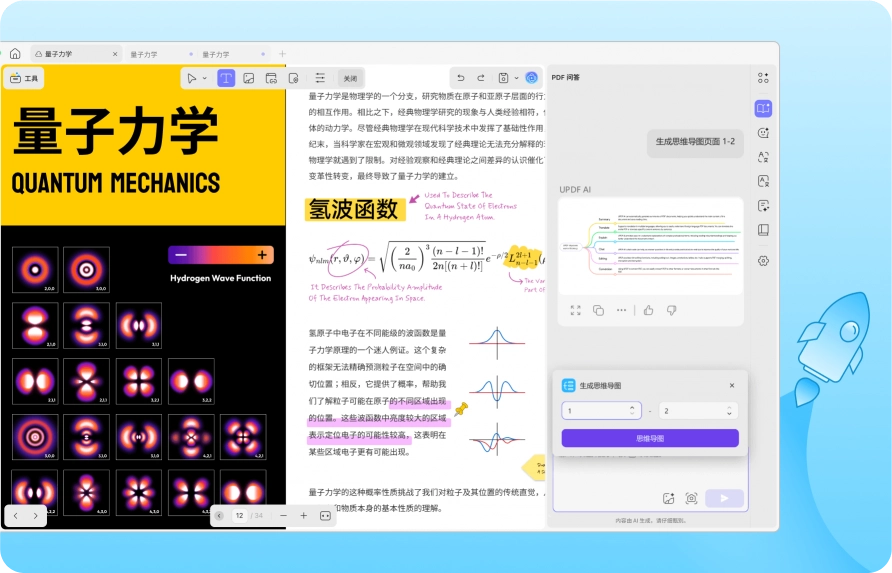Attach an image in the chat box

coord(668,498)
